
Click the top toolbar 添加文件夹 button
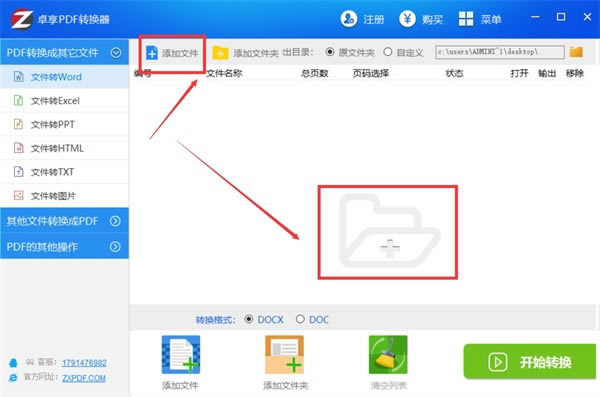click(x=245, y=53)
